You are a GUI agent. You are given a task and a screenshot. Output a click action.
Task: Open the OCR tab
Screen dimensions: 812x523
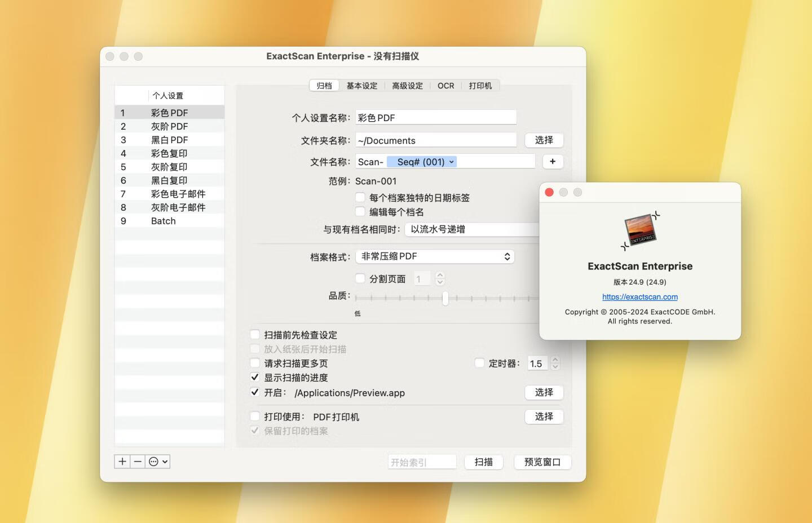[446, 86]
